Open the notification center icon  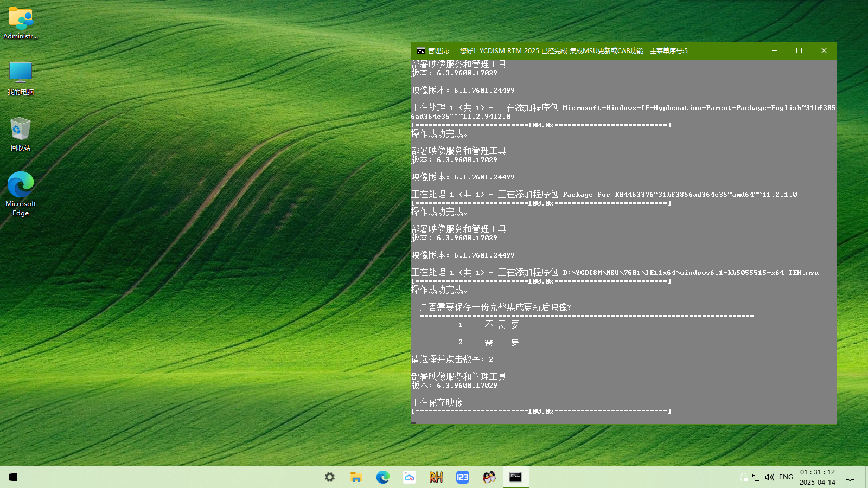point(850,477)
